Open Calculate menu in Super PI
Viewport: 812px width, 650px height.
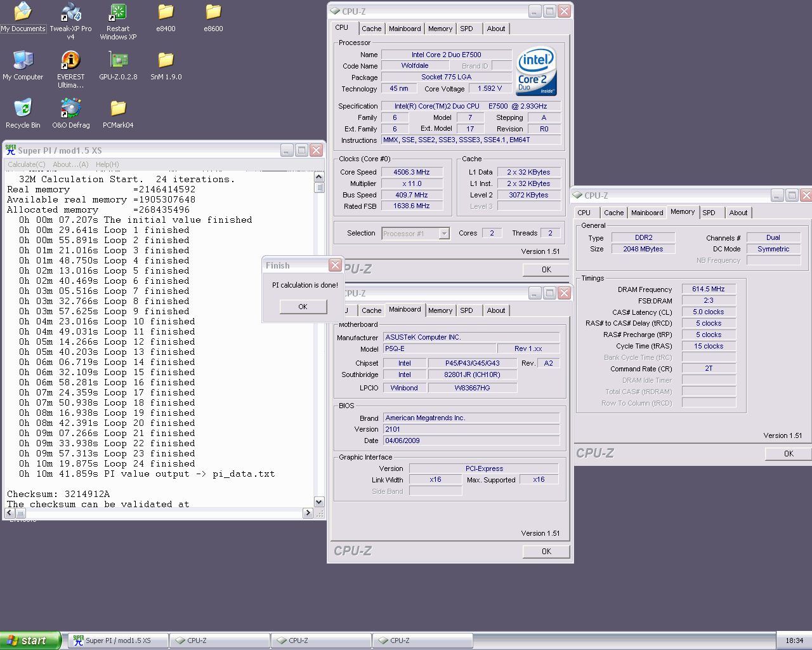(27, 164)
